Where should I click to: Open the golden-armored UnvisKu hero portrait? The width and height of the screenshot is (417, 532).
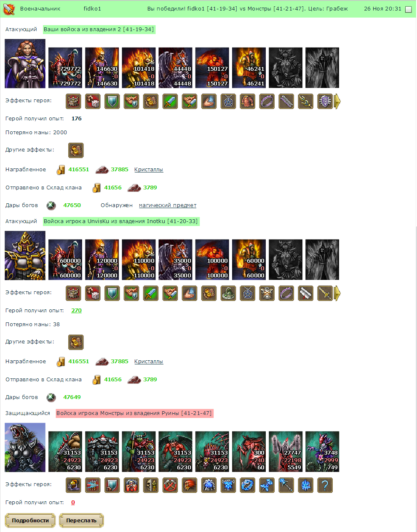(x=25, y=255)
